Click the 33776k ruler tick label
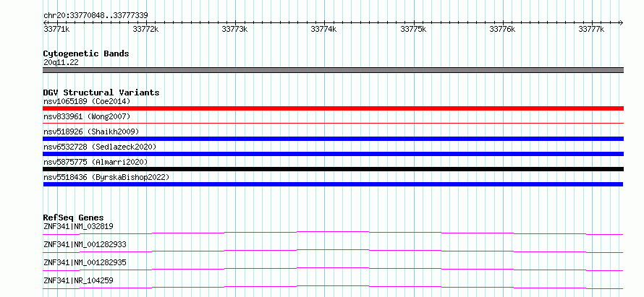 (502, 30)
